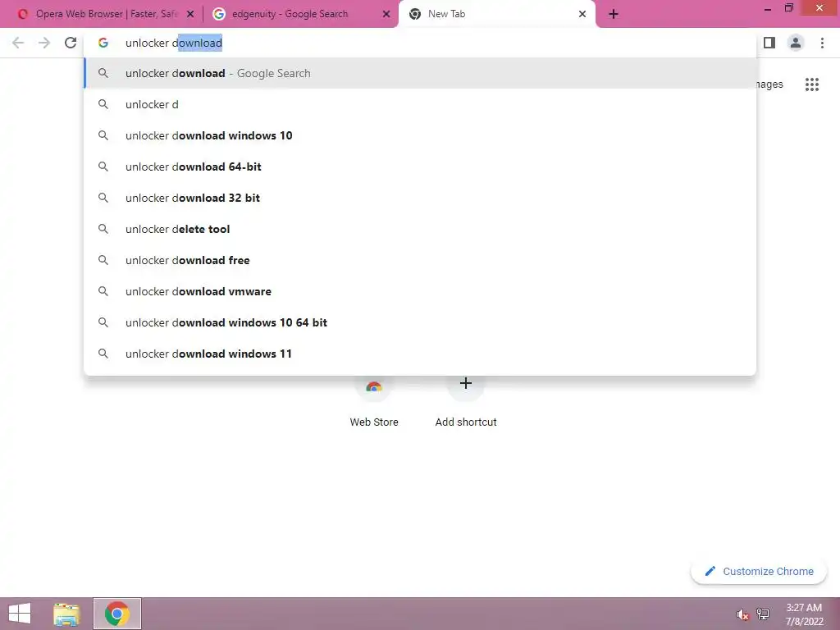This screenshot has height=630, width=840.
Task: Click the Chrome taskbar icon
Action: click(116, 614)
